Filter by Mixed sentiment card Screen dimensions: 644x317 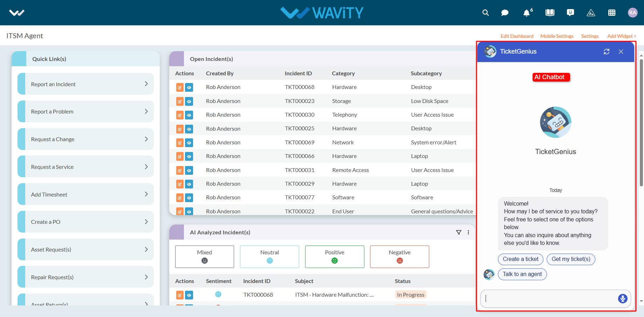(205, 257)
